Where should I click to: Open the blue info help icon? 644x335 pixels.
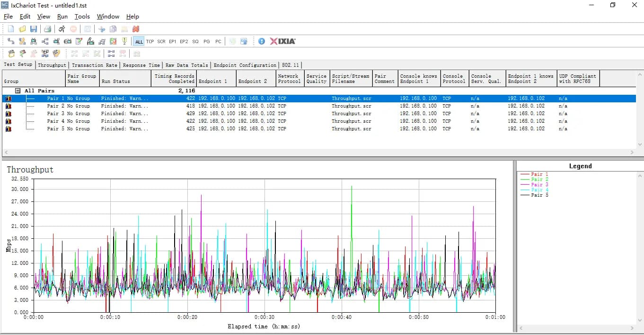pos(262,41)
